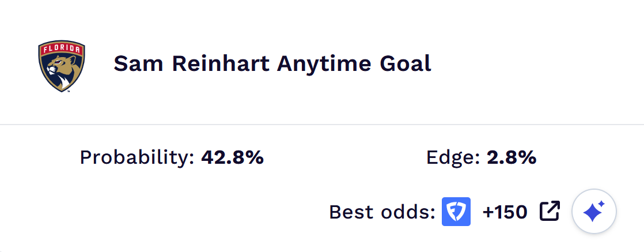Select the 42.8% probability value

point(232,157)
